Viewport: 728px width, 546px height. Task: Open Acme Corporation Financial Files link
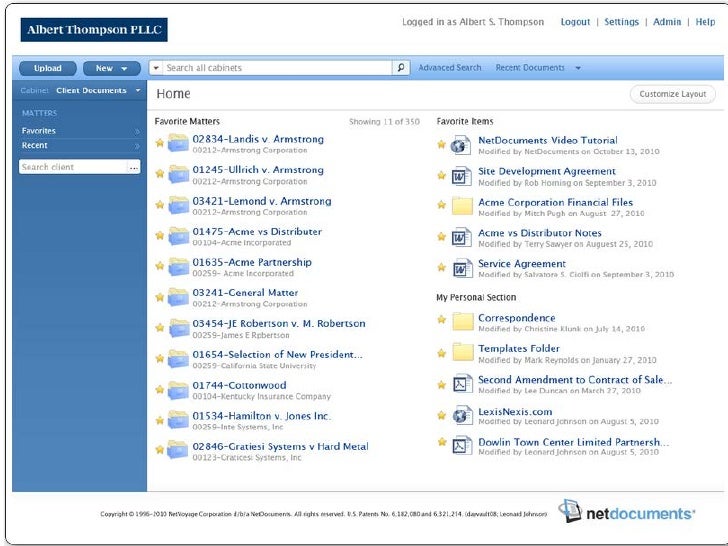point(556,202)
